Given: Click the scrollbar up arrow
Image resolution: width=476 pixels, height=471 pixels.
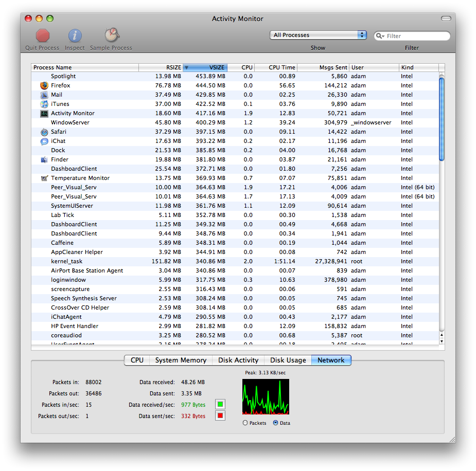Looking at the screenshot, I should pyautogui.click(x=442, y=335).
